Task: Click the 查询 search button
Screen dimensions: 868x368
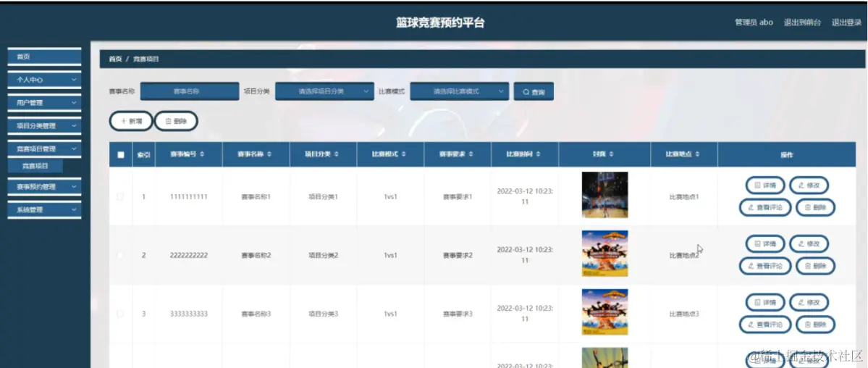Action: point(534,92)
